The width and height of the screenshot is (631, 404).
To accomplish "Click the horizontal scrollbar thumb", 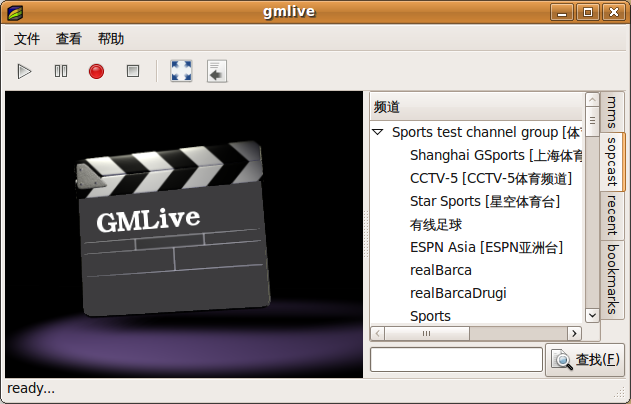I will coord(427,333).
